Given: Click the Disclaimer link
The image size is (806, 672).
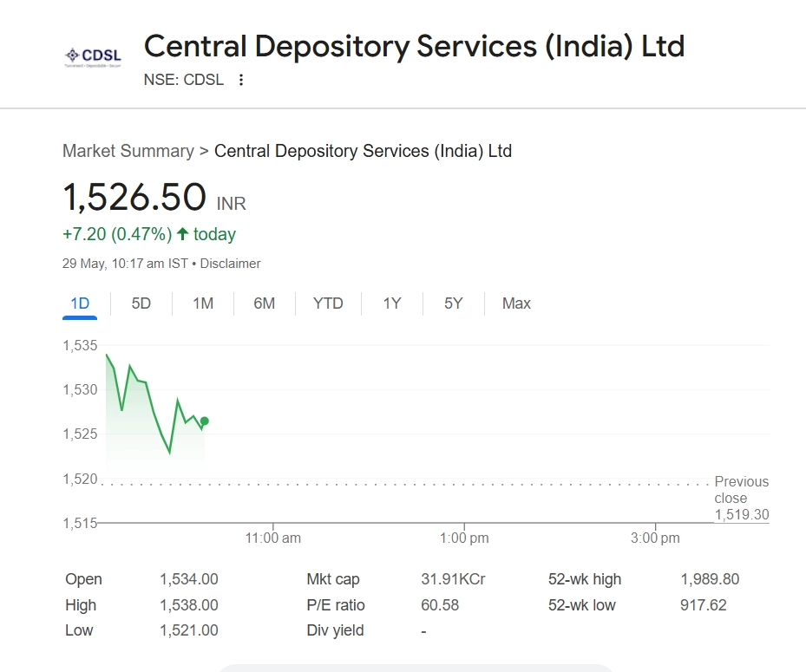Looking at the screenshot, I should [230, 264].
